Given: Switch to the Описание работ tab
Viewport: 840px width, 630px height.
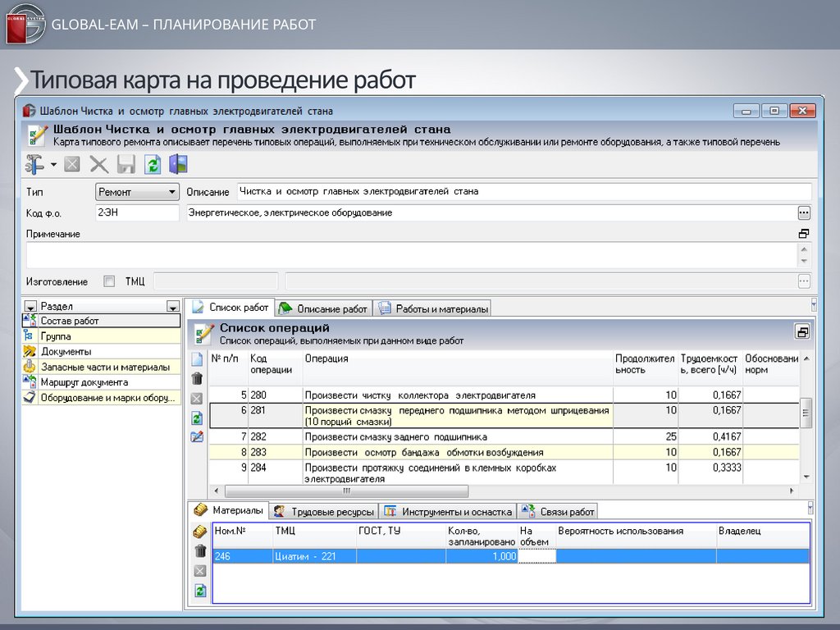Looking at the screenshot, I should point(323,308).
